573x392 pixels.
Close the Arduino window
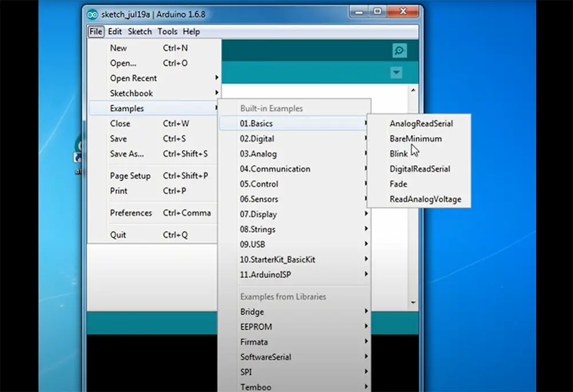[x=403, y=11]
